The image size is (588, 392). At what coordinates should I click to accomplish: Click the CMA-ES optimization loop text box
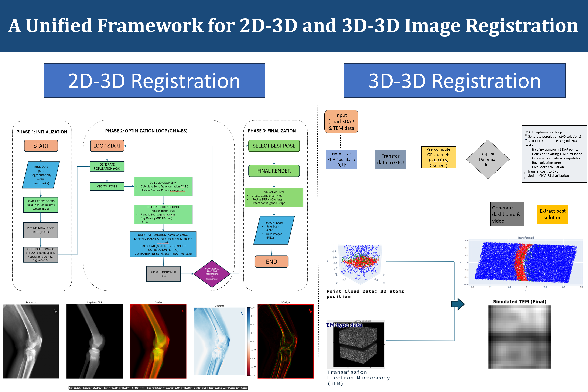pos(554,154)
